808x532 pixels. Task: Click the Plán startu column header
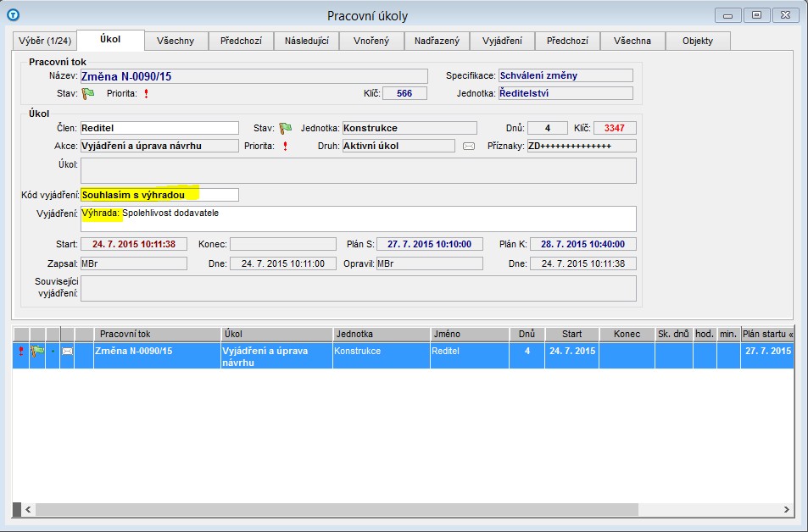[767, 335]
